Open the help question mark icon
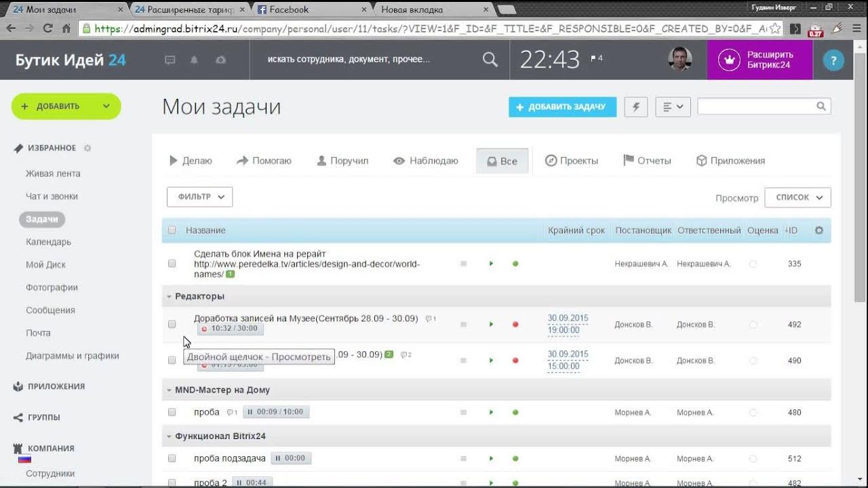This screenshot has height=488, width=868. click(833, 60)
